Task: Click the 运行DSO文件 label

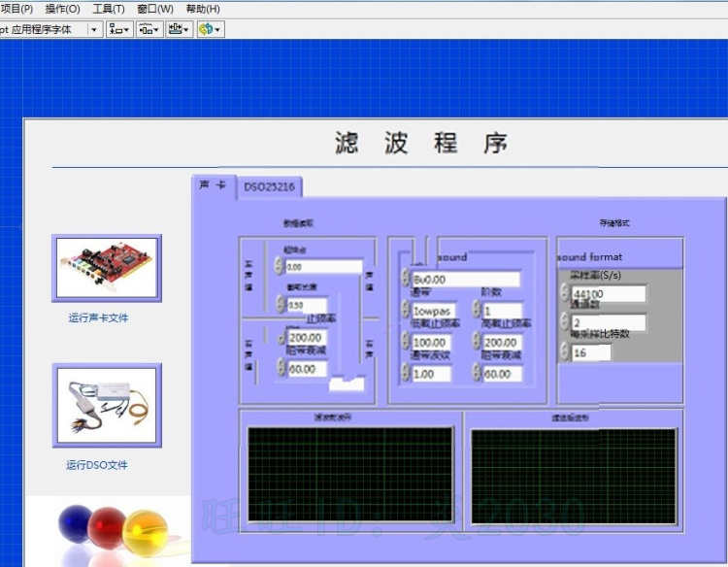Action: 96,465
